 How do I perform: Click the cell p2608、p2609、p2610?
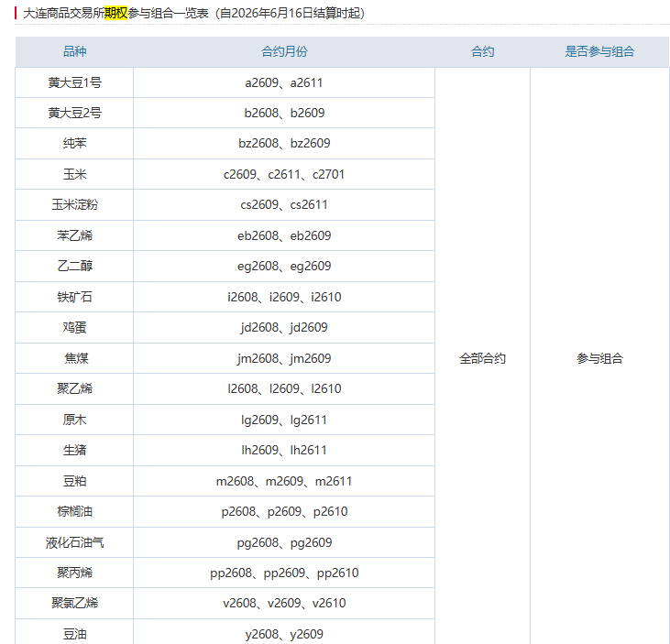pyautogui.click(x=284, y=511)
